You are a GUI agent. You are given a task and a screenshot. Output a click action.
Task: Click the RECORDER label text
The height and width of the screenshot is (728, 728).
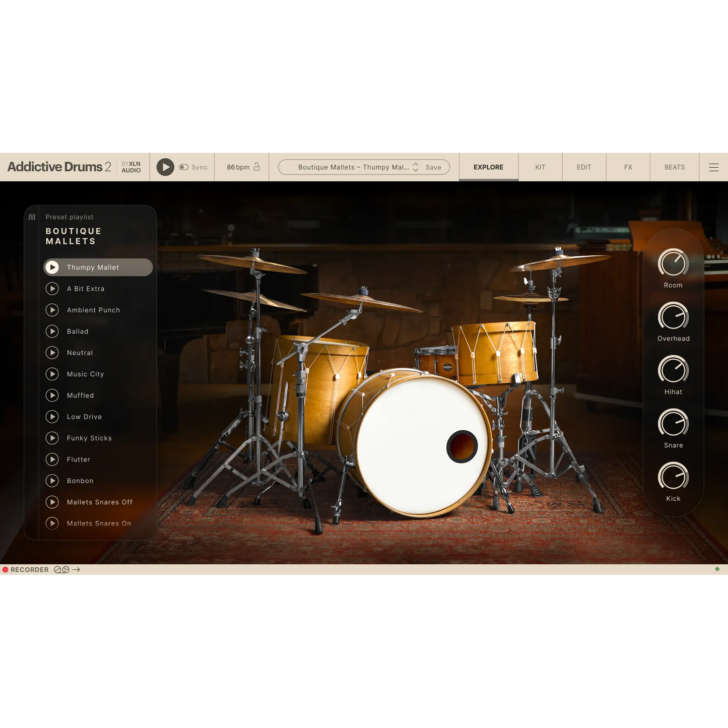pyautogui.click(x=30, y=570)
